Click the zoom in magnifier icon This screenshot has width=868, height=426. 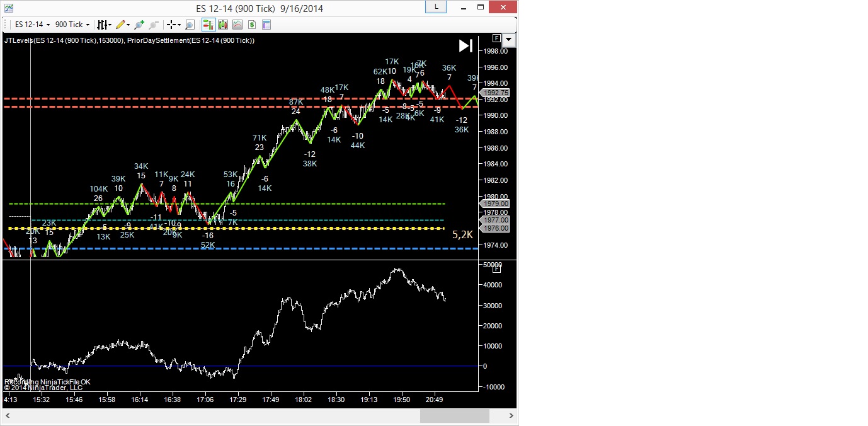pyautogui.click(x=139, y=25)
